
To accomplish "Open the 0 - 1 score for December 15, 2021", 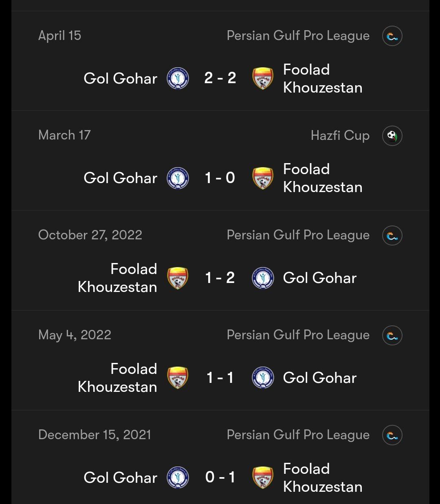I will point(220,477).
